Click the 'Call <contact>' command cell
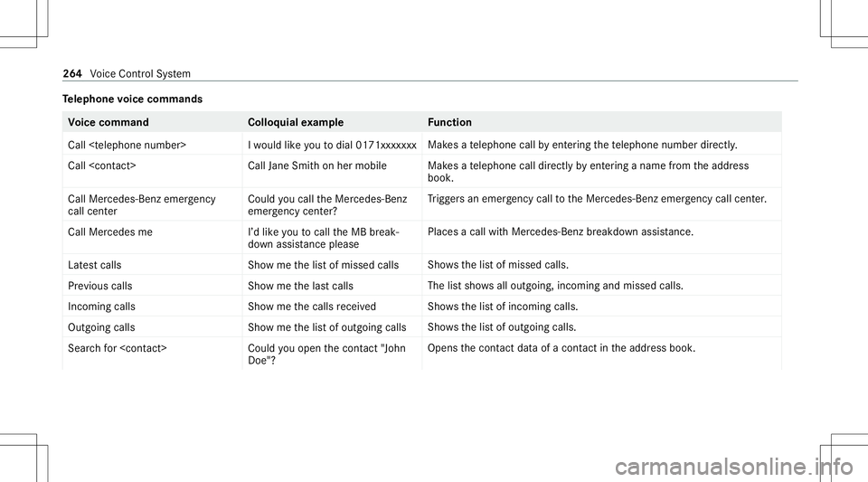Screen dimensions: 868x482 [102, 165]
